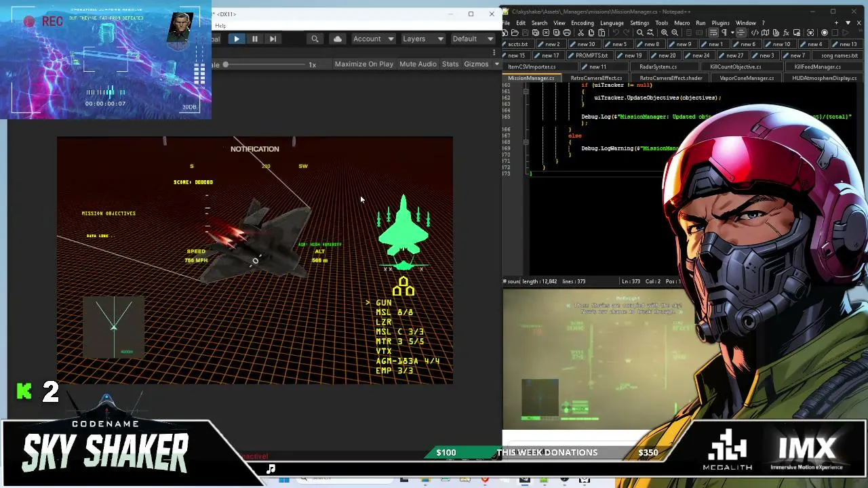
Task: Click Notepad++ Copy icon
Action: (x=591, y=33)
